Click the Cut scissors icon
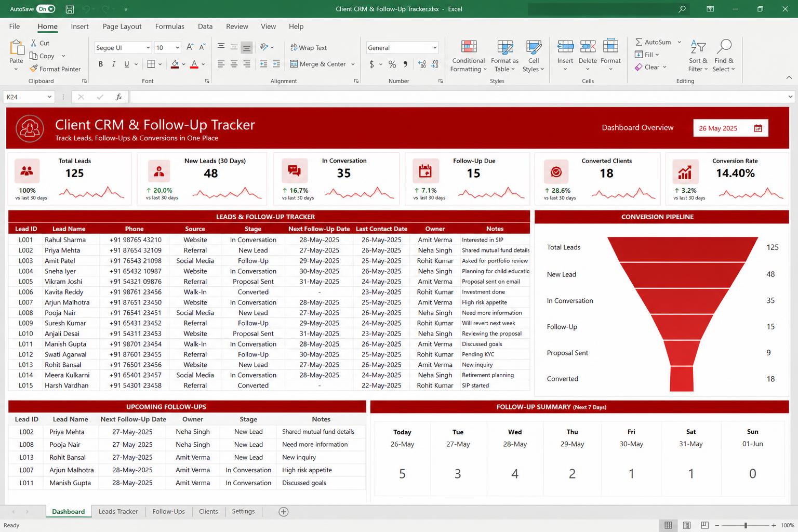The width and height of the screenshot is (798, 532). (x=34, y=43)
